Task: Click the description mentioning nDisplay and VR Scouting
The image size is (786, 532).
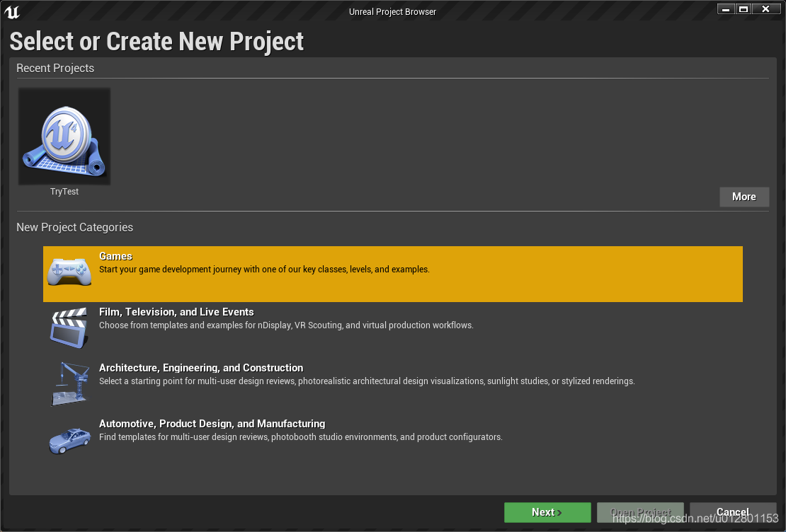Action: pos(286,325)
